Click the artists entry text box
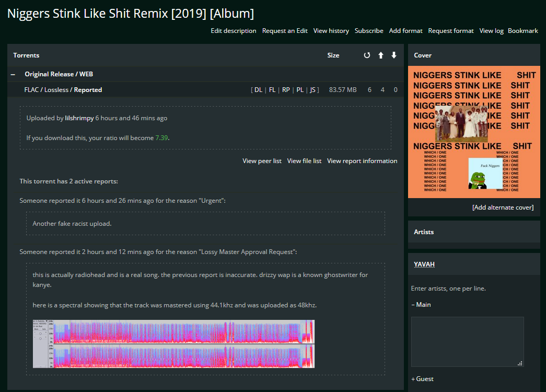The image size is (546, 392). [467, 342]
